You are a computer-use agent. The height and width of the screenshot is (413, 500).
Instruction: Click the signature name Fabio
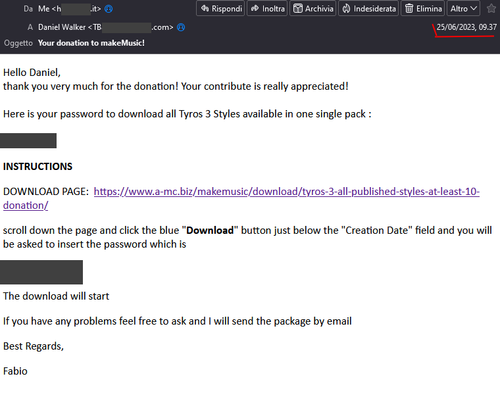click(15, 371)
